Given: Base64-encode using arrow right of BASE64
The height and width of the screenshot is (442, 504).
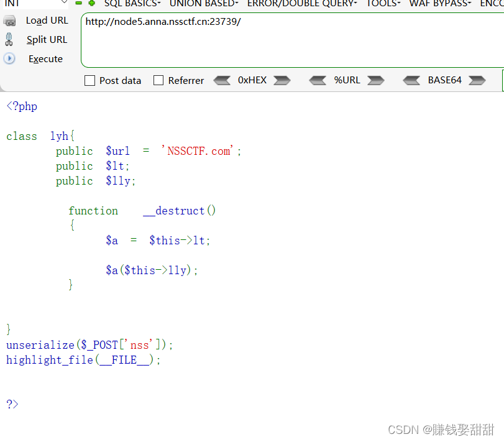Looking at the screenshot, I should pos(477,80).
